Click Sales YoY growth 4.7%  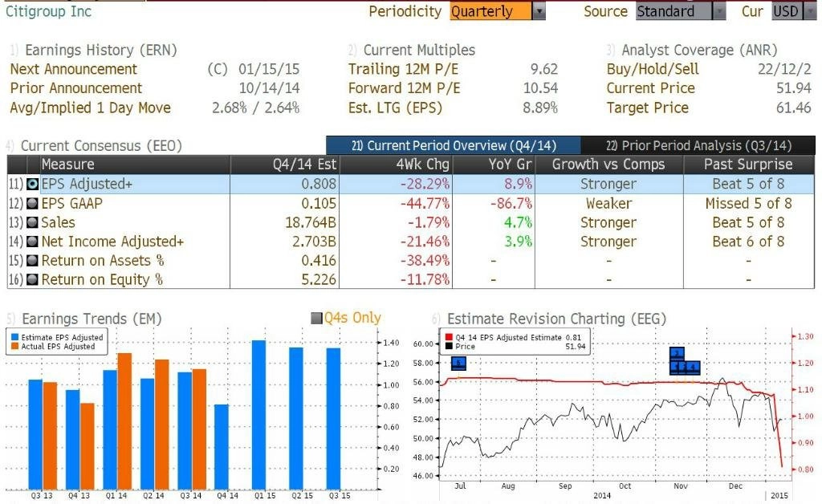pyautogui.click(x=518, y=222)
